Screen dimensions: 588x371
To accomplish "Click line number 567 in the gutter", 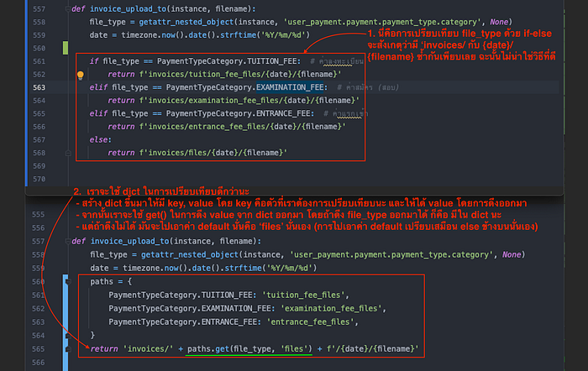I will coord(39,140).
